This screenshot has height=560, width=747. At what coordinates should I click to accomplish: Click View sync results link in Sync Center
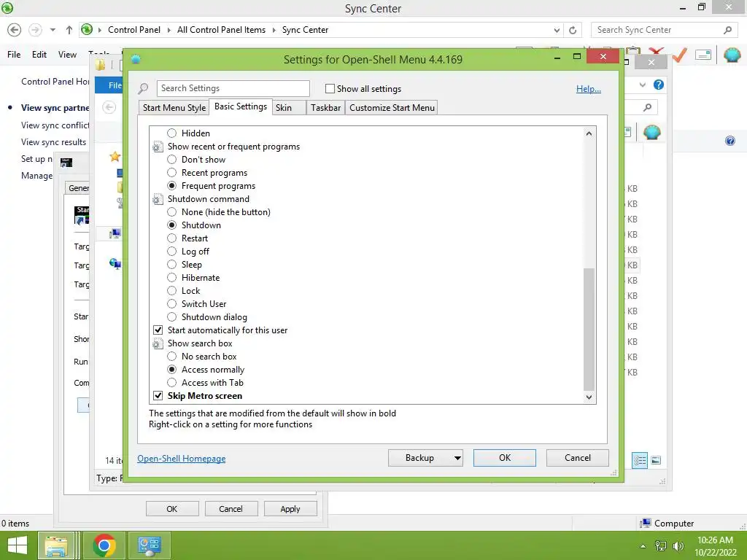pyautogui.click(x=53, y=142)
